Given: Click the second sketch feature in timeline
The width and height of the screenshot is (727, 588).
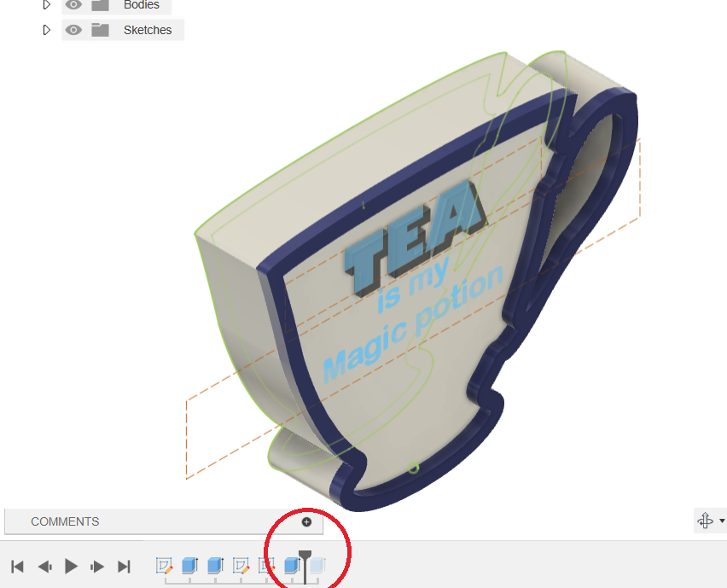Looking at the screenshot, I should (x=241, y=565).
